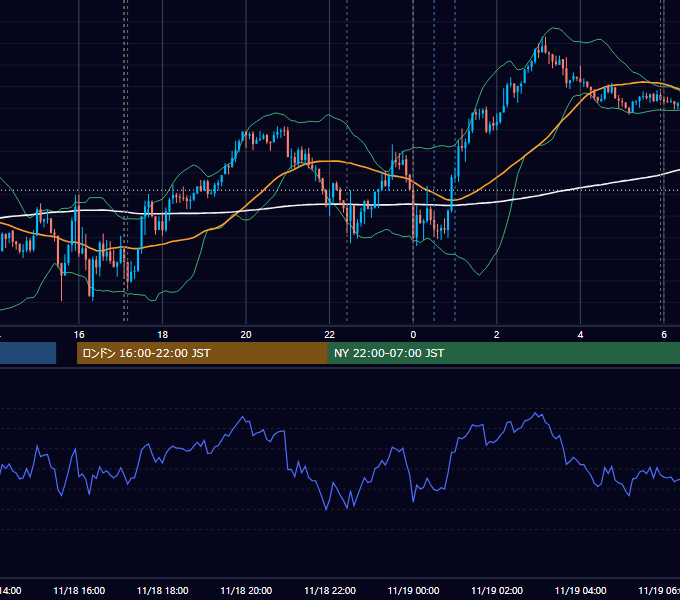This screenshot has height=600, width=680.
Task: Click the ロンドン 16:00-22:00 JST session bar
Action: [202, 353]
